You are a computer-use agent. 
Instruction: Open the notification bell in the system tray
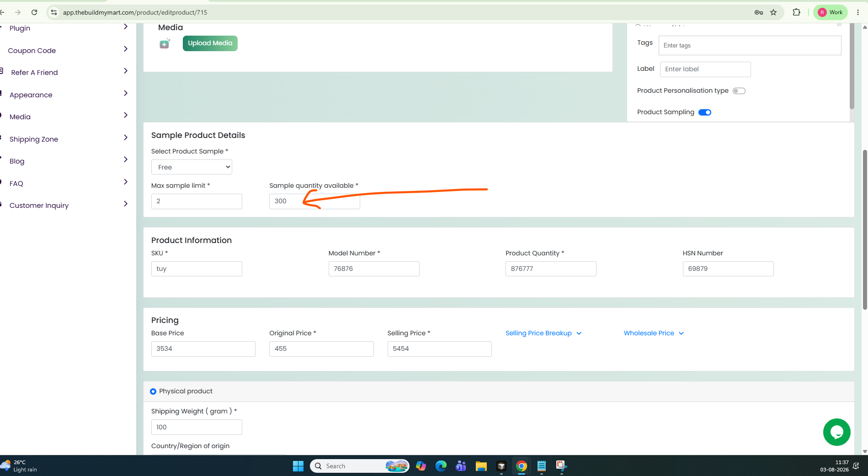point(856,466)
